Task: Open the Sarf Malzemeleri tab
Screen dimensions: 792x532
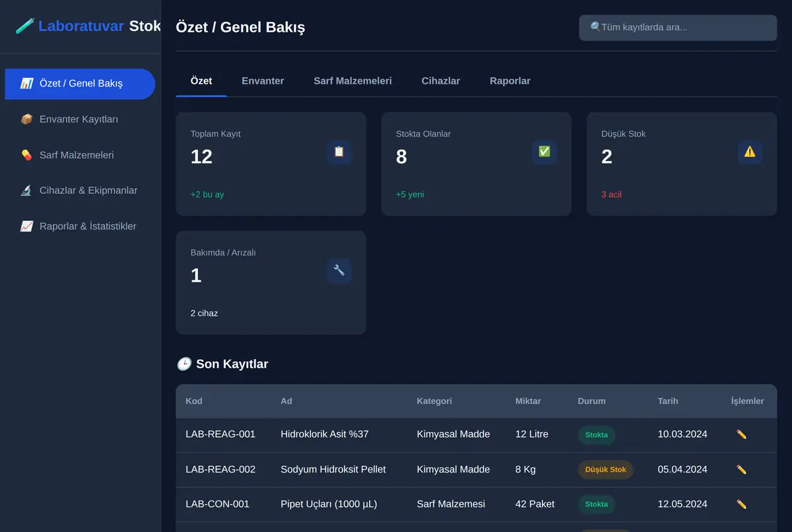Action: click(352, 81)
